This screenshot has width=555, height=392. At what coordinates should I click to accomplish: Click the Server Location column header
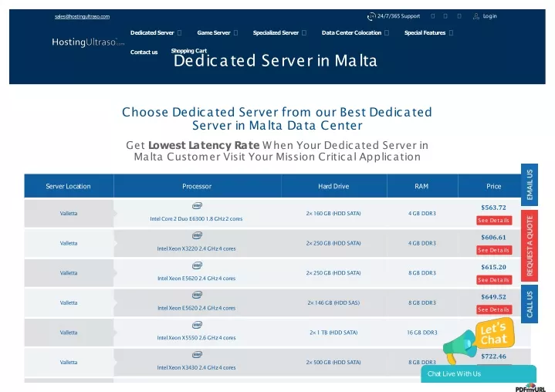click(x=69, y=186)
